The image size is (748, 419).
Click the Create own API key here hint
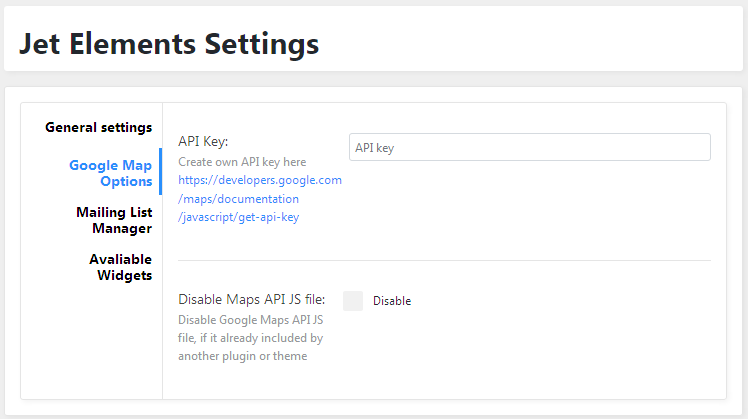[242, 162]
